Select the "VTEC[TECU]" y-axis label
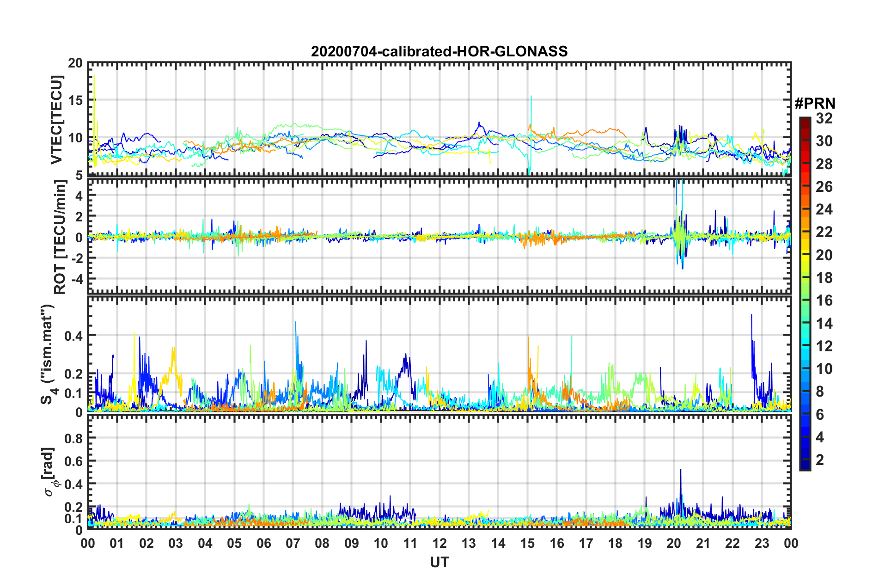Screen dimensions: 879x588 pos(56,120)
